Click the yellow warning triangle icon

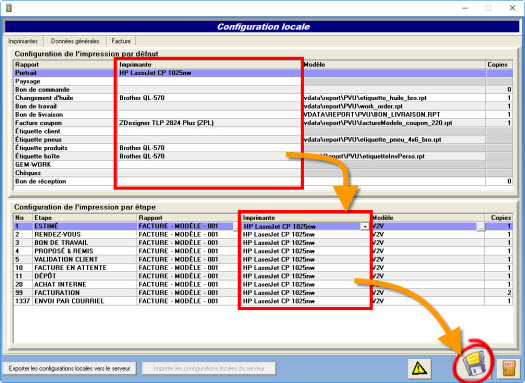(419, 368)
